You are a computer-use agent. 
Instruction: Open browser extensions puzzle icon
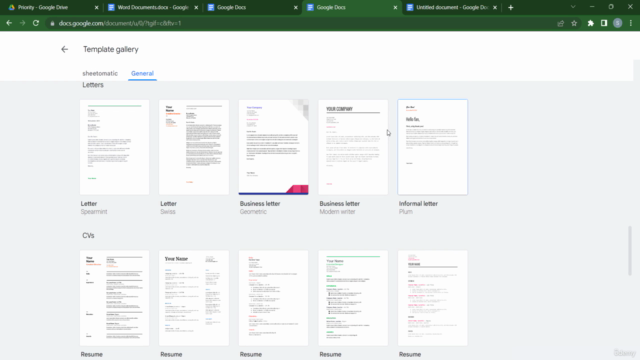tap(591, 23)
